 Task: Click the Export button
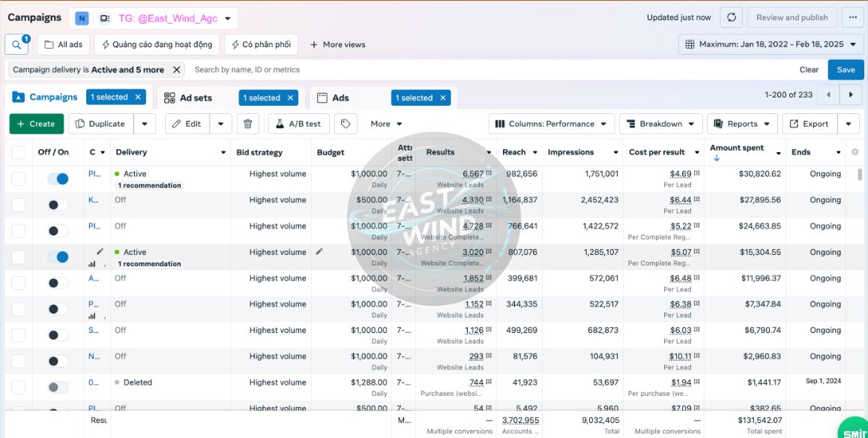[810, 124]
